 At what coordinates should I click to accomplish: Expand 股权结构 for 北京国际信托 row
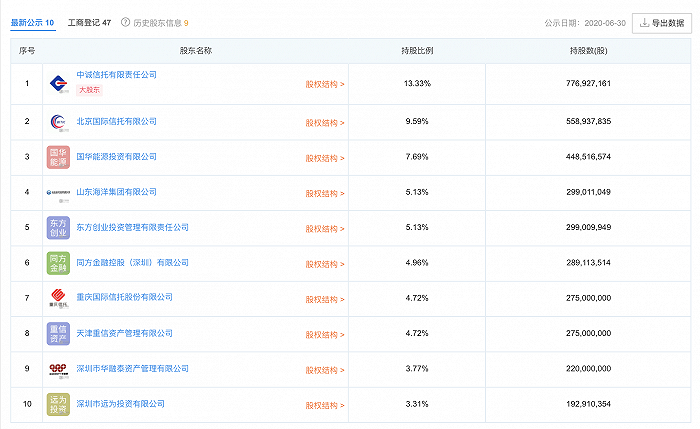[325, 123]
